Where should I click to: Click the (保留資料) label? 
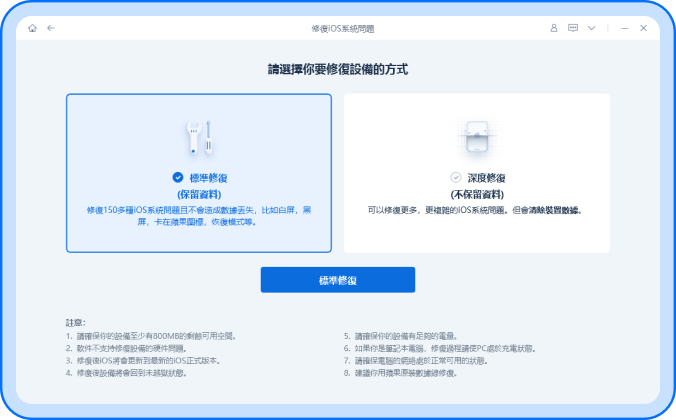tap(198, 194)
